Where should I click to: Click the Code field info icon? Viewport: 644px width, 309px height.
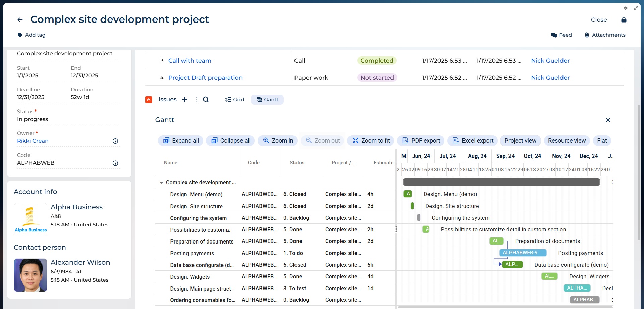[x=115, y=163]
